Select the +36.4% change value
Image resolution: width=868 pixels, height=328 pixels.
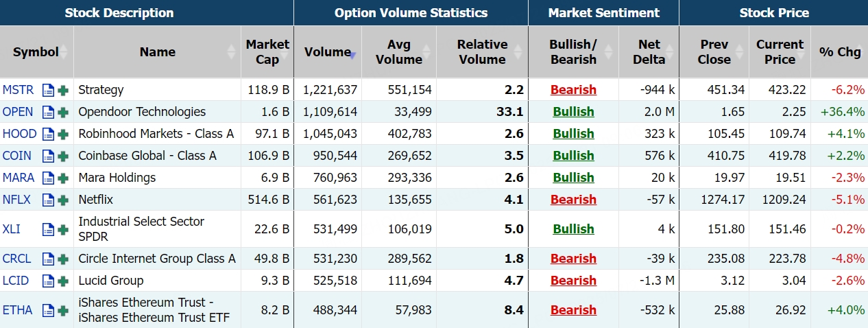coord(841,112)
